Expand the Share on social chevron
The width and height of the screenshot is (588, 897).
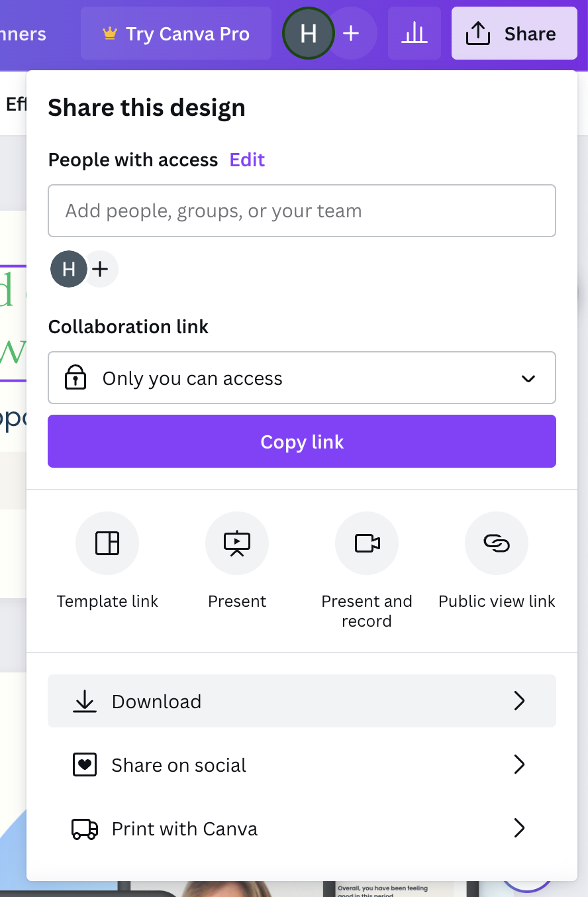(520, 765)
